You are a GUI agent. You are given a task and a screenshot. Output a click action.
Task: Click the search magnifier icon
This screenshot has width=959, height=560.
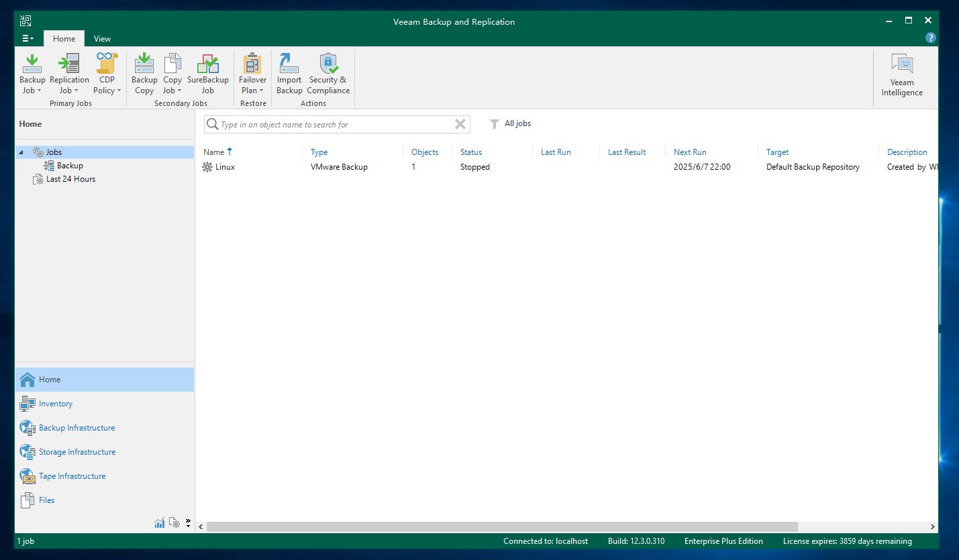(x=213, y=124)
